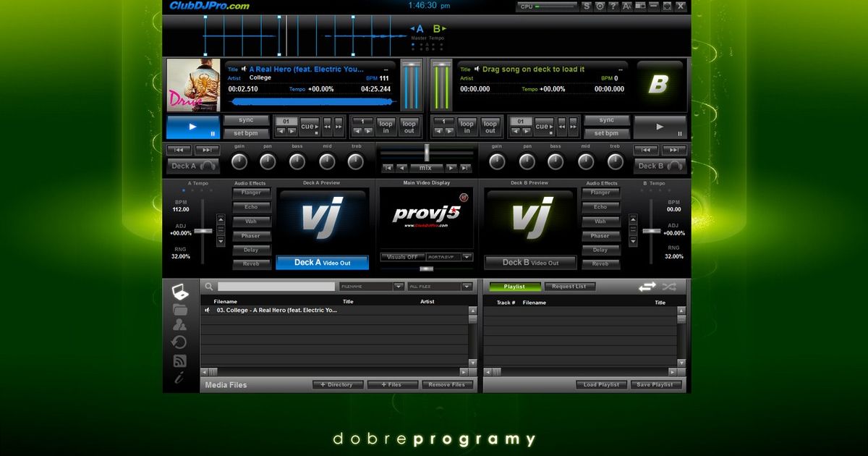868x456 pixels.
Task: Jump to next track on Deck B
Action: click(x=674, y=151)
